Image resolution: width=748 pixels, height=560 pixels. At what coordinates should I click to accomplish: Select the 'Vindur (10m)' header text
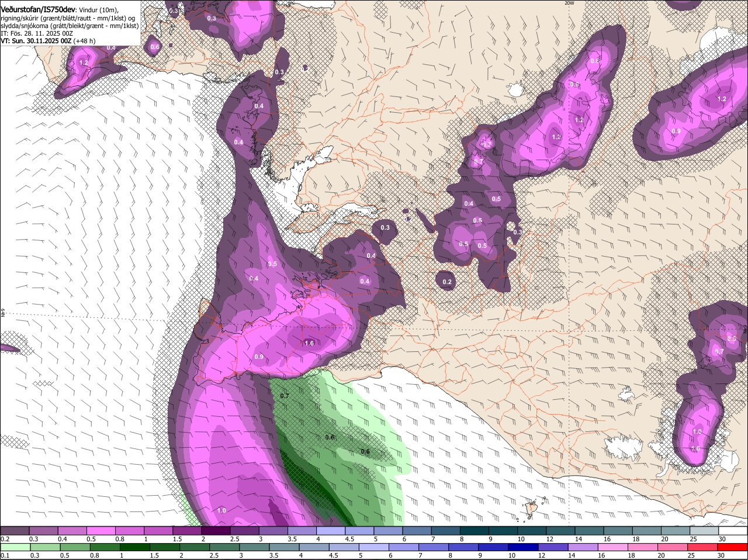click(97, 10)
